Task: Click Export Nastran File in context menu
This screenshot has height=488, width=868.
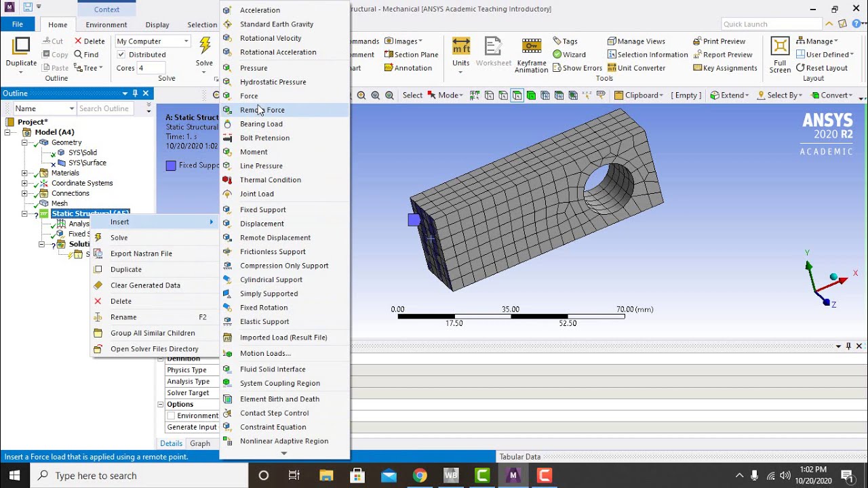Action: 155,253
